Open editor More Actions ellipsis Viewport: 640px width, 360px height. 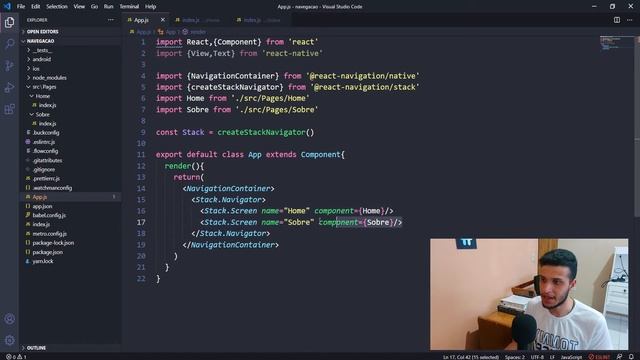pos(629,20)
